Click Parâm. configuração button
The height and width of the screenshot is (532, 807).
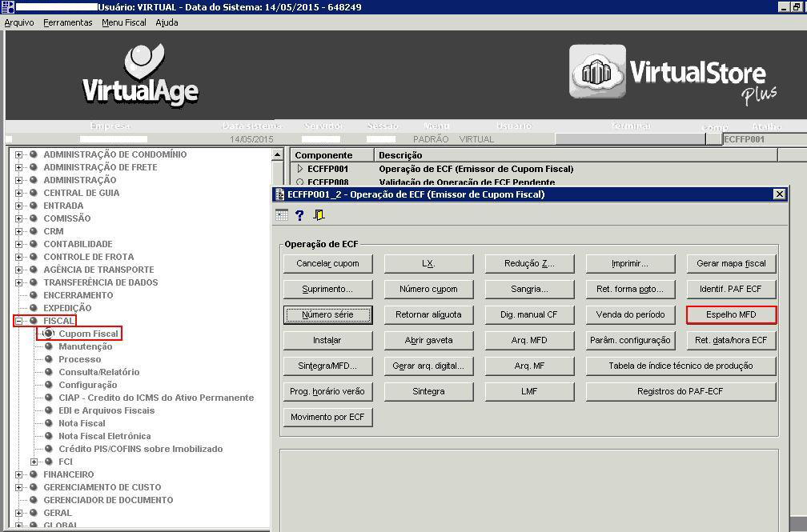pyautogui.click(x=631, y=341)
